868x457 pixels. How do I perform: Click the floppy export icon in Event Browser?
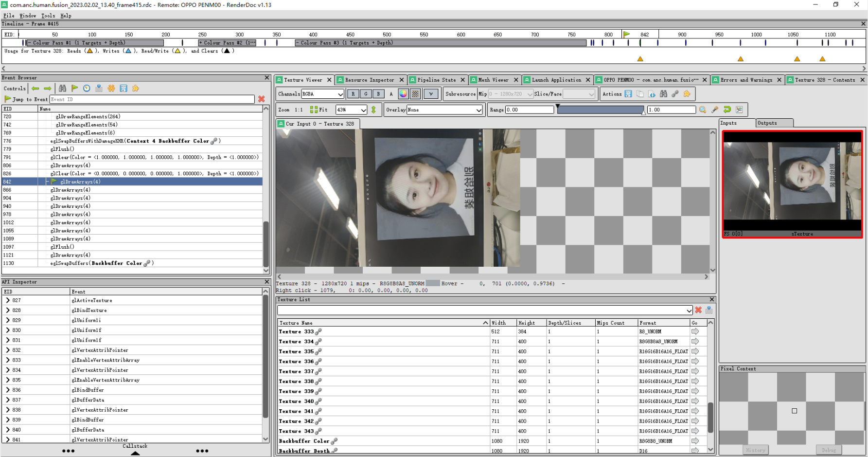coord(124,88)
